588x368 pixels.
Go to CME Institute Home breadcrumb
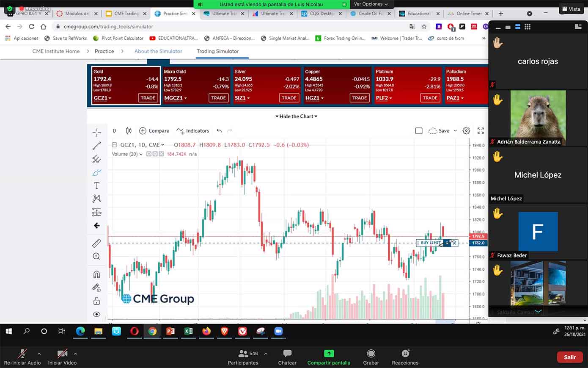56,51
